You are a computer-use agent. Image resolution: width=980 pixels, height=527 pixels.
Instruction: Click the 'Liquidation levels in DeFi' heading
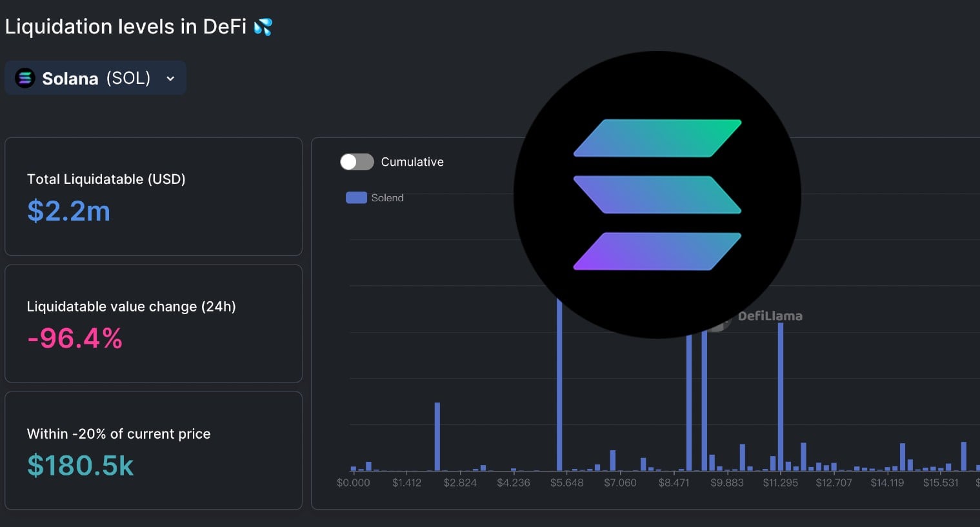126,26
